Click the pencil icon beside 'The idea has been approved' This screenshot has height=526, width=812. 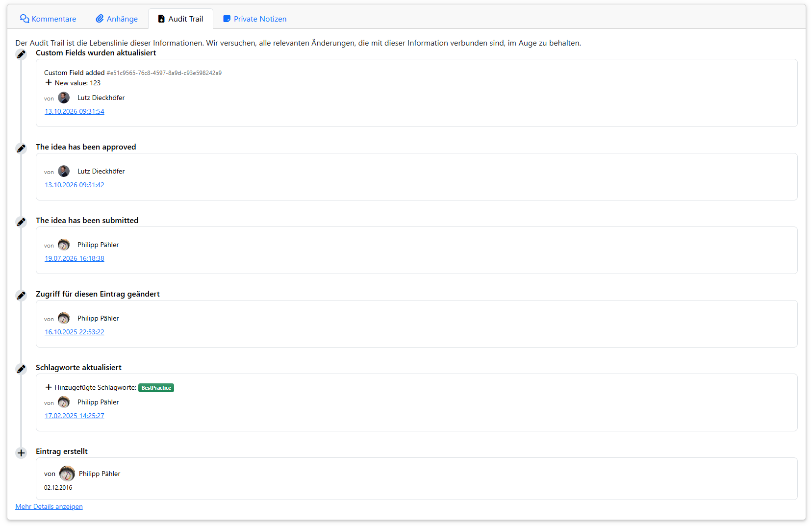point(21,149)
